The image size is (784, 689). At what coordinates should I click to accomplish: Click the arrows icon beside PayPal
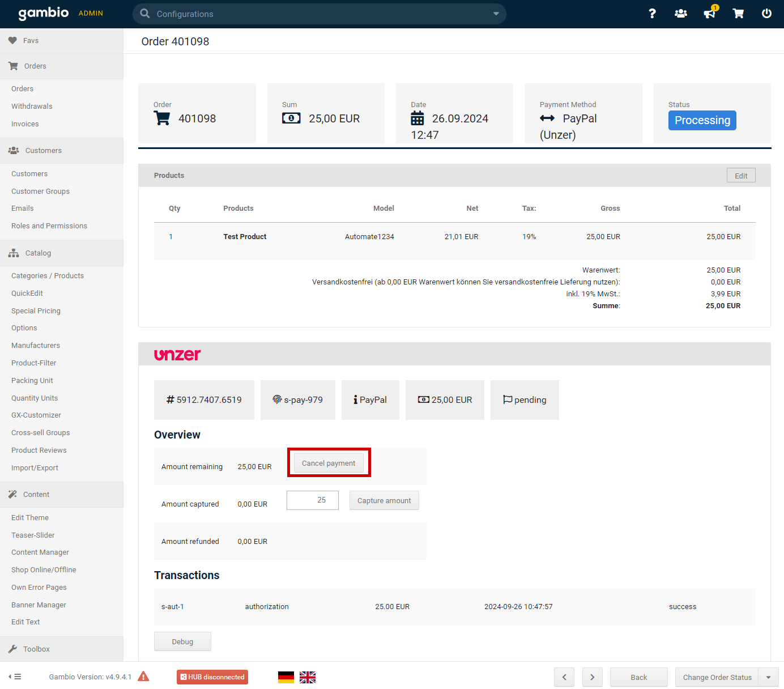pos(547,118)
